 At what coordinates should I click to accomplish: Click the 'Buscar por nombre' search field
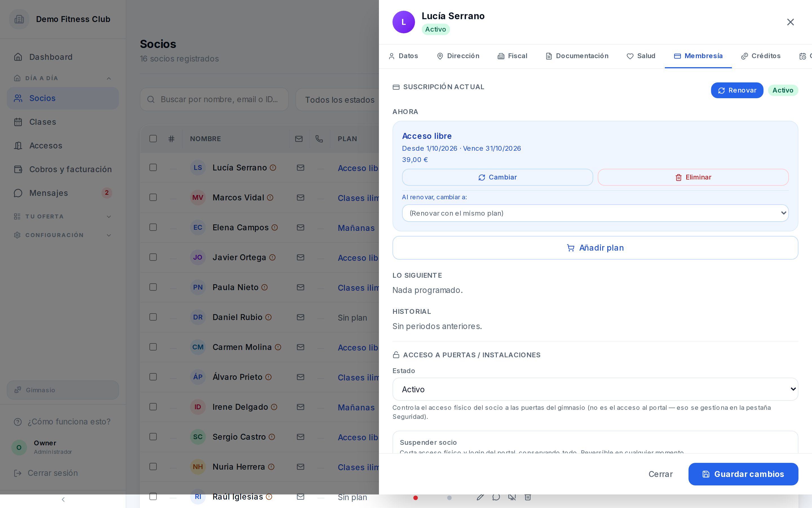click(x=214, y=99)
